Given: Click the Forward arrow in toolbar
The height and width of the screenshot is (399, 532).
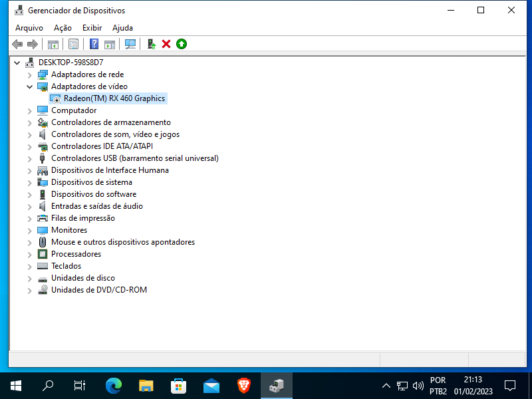Looking at the screenshot, I should [33, 44].
